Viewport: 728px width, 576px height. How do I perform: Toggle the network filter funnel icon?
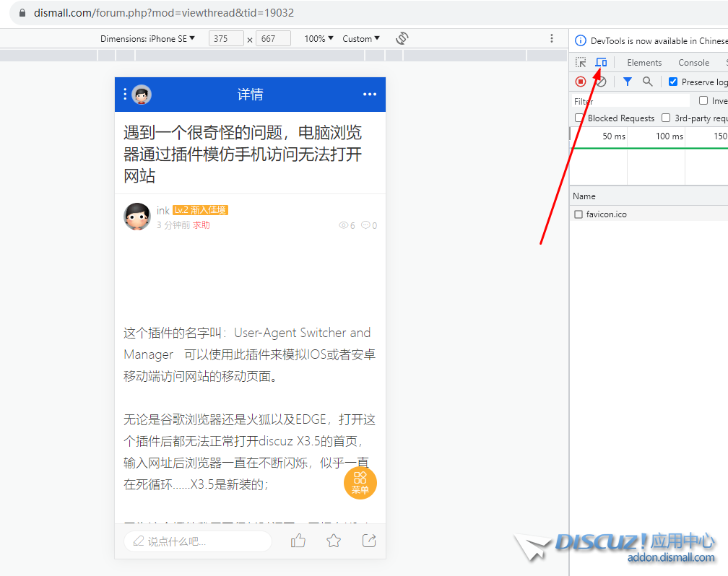tap(627, 82)
